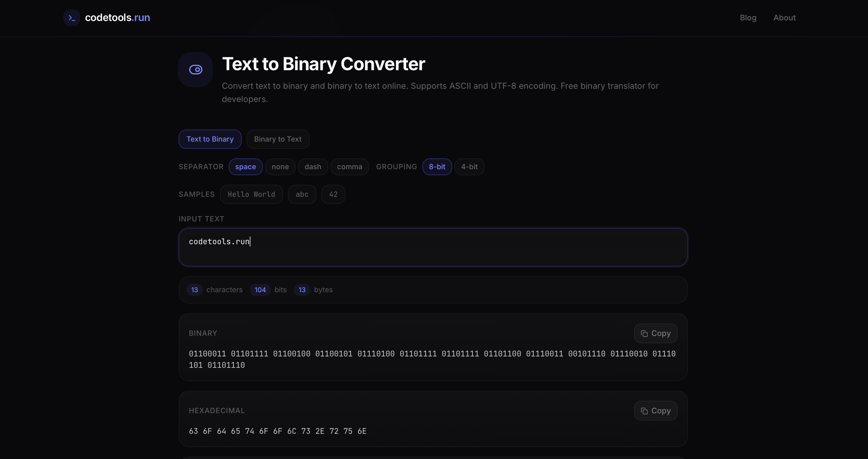Click the codetools.run title link

117,17
